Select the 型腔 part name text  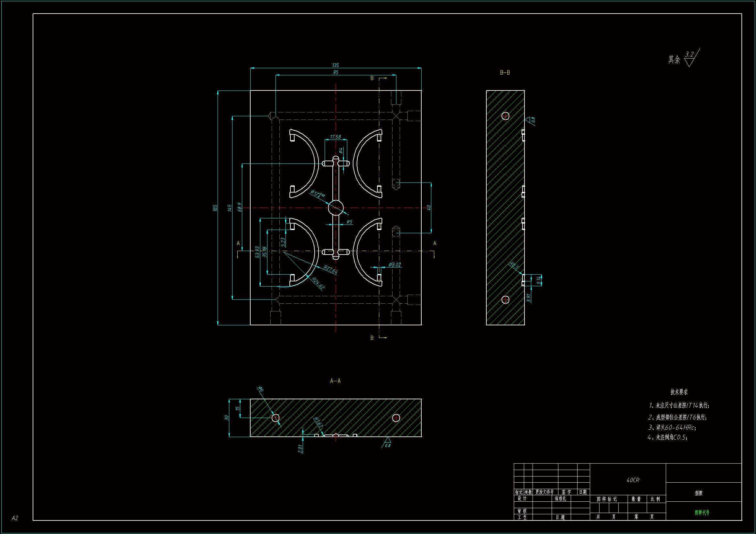coord(699,493)
